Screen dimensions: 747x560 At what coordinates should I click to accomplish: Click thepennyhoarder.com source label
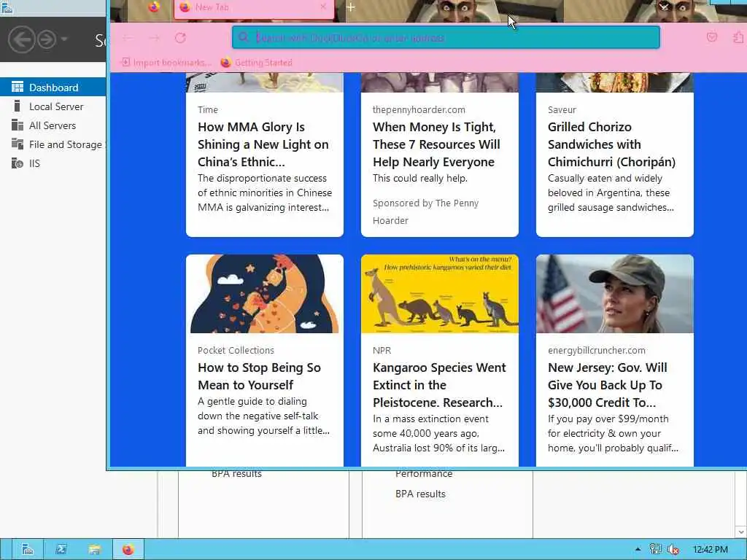[x=419, y=109]
